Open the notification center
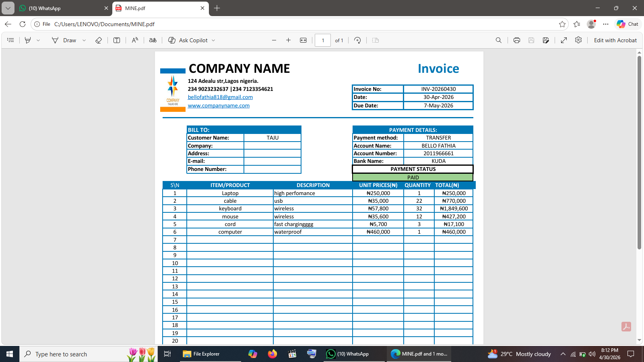The height and width of the screenshot is (362, 644). [631, 354]
